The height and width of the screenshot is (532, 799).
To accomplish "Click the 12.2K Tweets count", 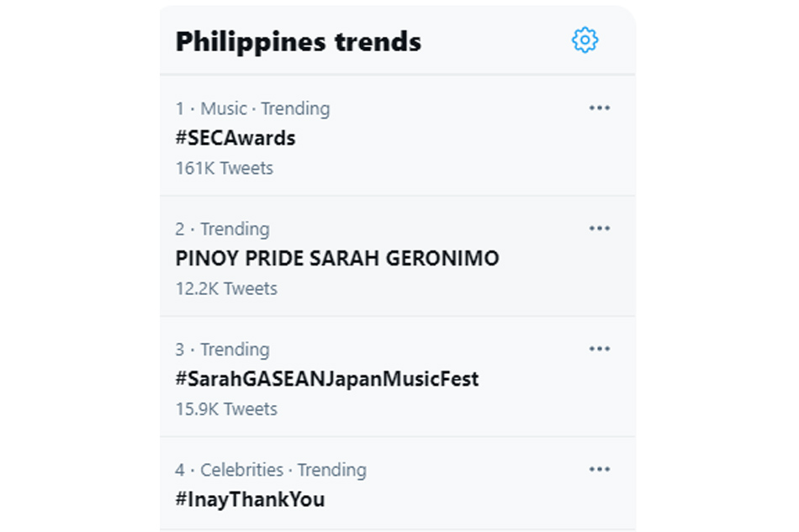I will click(226, 288).
